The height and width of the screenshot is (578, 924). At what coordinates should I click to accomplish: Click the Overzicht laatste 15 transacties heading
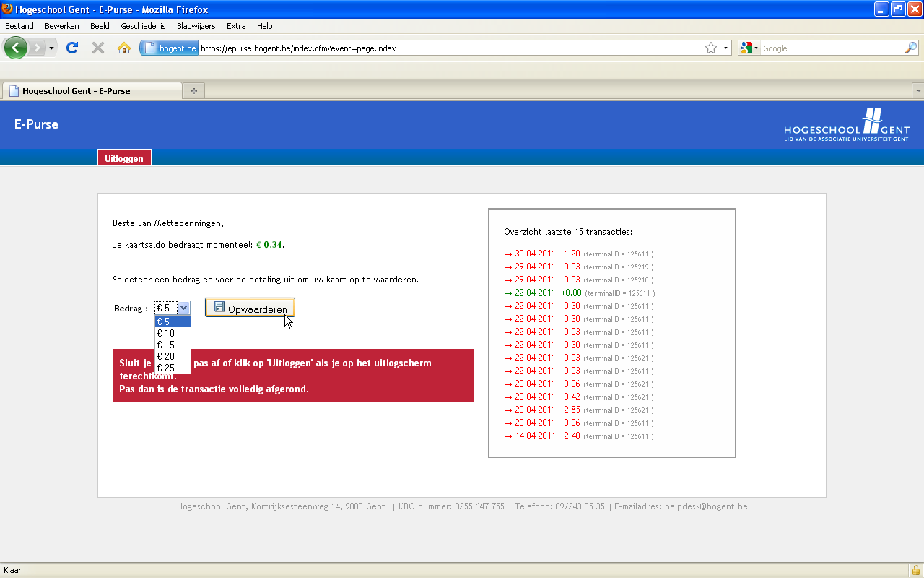[x=568, y=232]
